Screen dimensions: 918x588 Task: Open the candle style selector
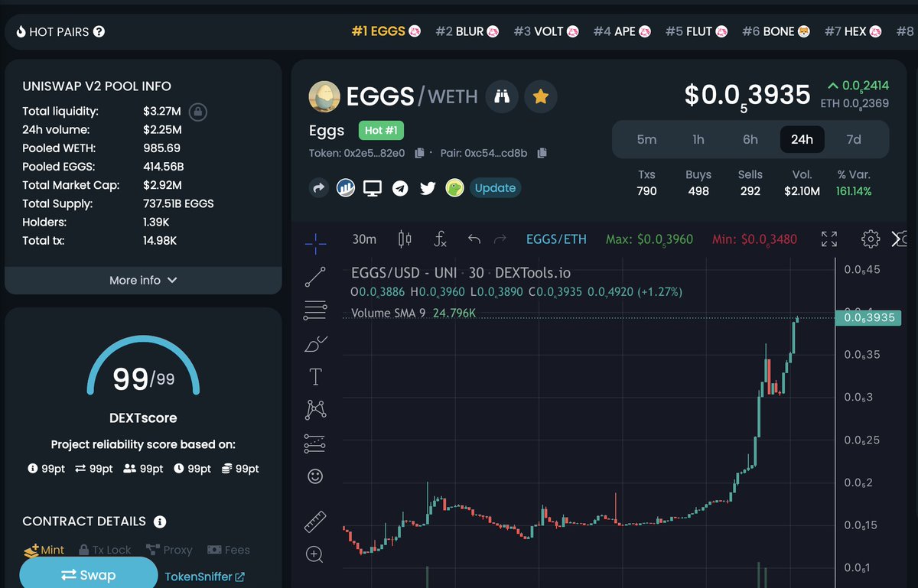click(405, 239)
